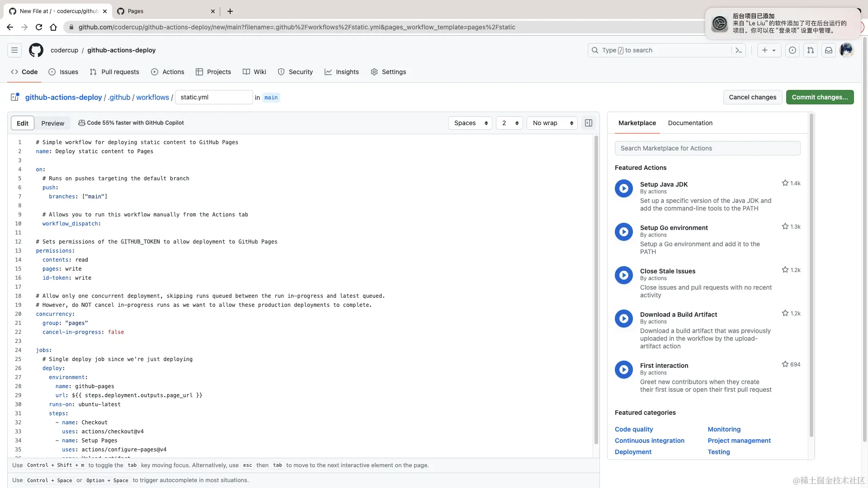The image size is (868, 488).
Task: Expand the file tree sidebar icon
Action: point(15,97)
